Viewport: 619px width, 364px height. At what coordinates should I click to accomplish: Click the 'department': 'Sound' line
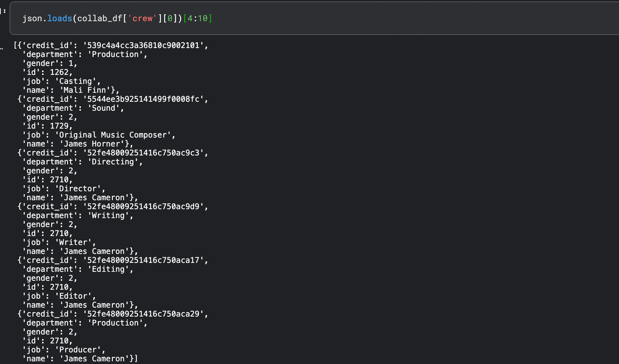pyautogui.click(x=73, y=108)
